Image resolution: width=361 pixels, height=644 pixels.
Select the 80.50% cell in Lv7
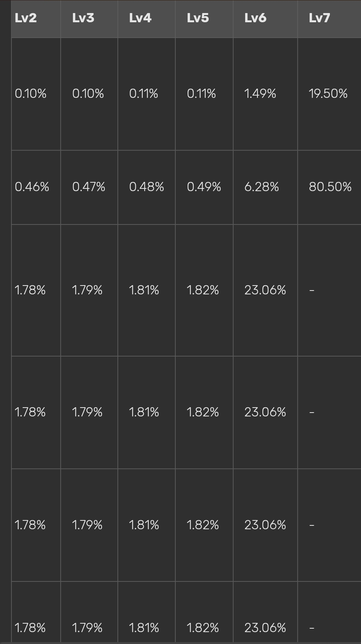coord(330,187)
